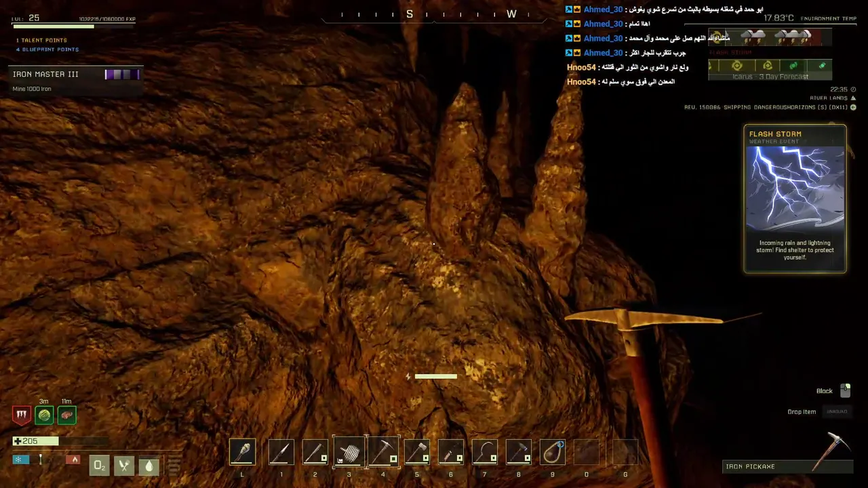
Task: Click the Iron Master III progress segments
Action: tap(122, 74)
